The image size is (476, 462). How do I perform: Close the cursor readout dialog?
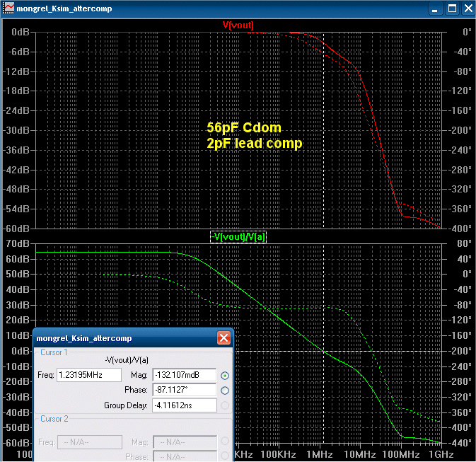[224, 337]
